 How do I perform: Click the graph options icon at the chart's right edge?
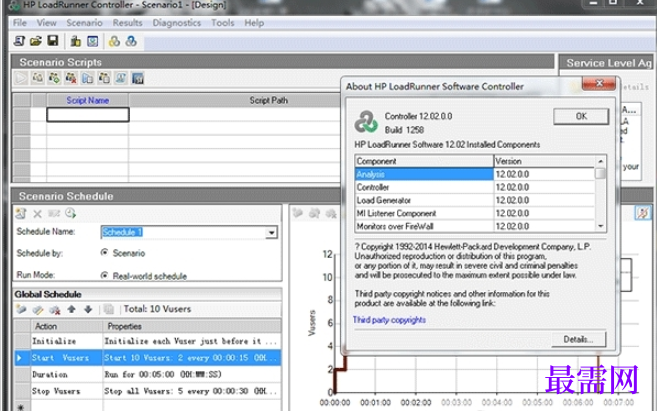pyautogui.click(x=643, y=213)
